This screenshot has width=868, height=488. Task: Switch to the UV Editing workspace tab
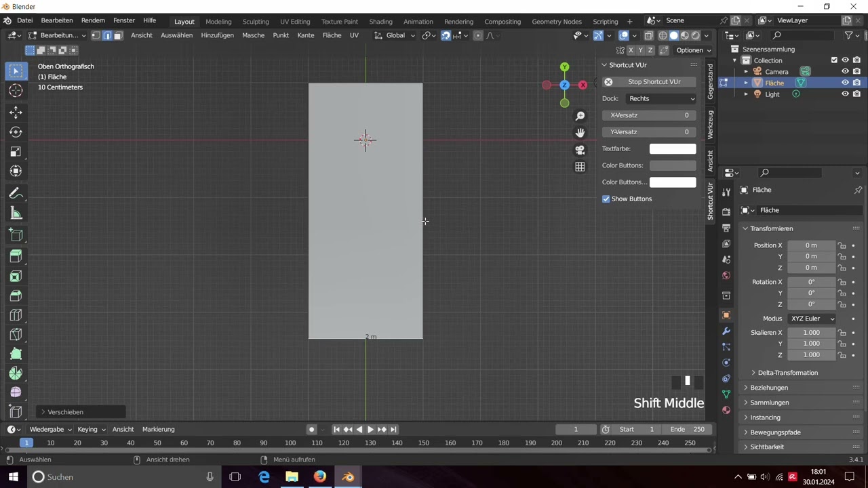pyautogui.click(x=295, y=21)
